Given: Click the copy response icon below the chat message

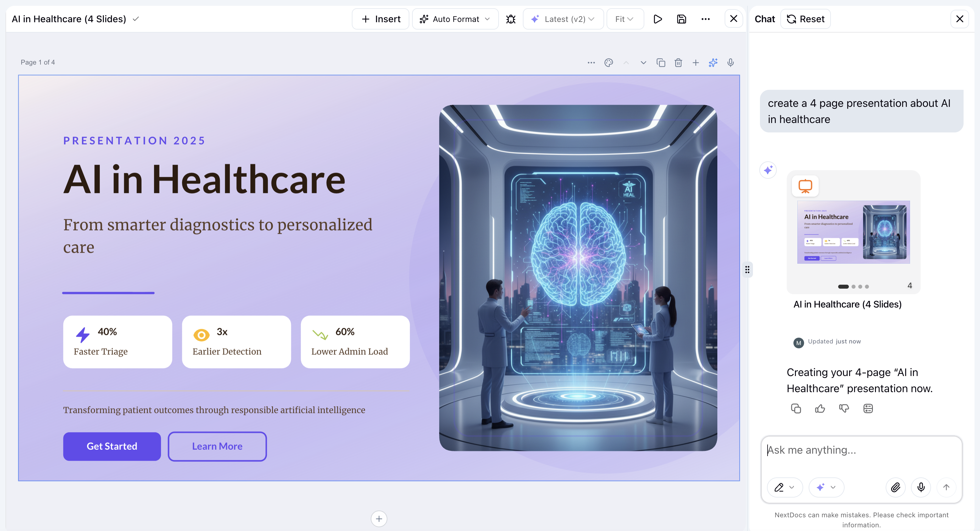Looking at the screenshot, I should (796, 408).
